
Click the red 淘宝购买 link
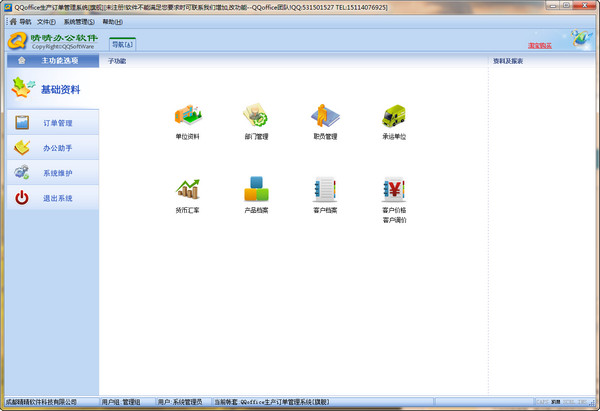[x=541, y=45]
